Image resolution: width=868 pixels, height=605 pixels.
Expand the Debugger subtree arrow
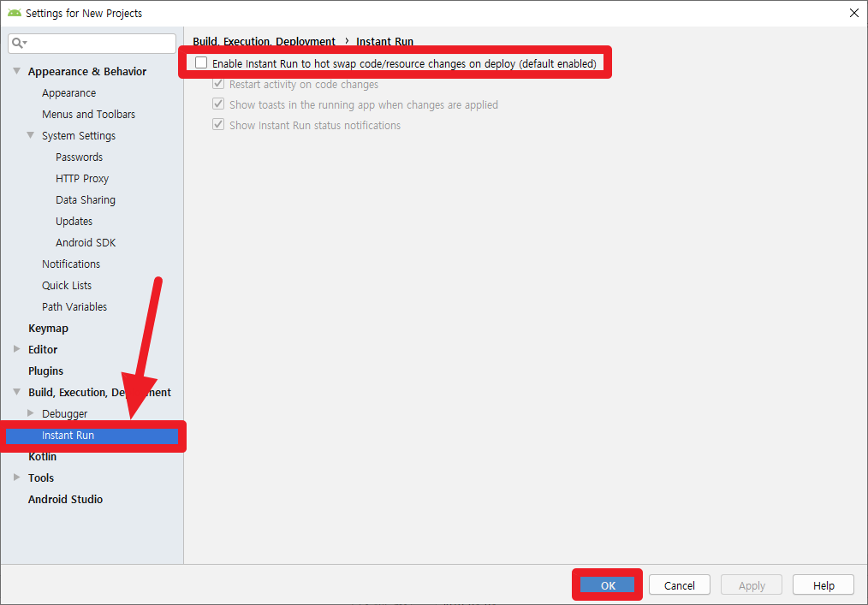[x=31, y=413]
